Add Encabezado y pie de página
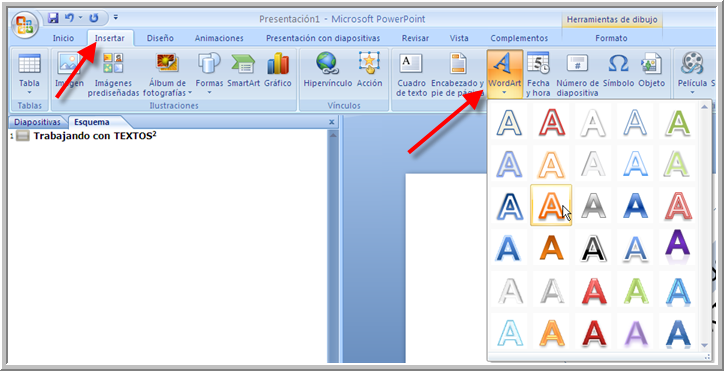Viewport: 724px width, 371px height. coord(457,75)
